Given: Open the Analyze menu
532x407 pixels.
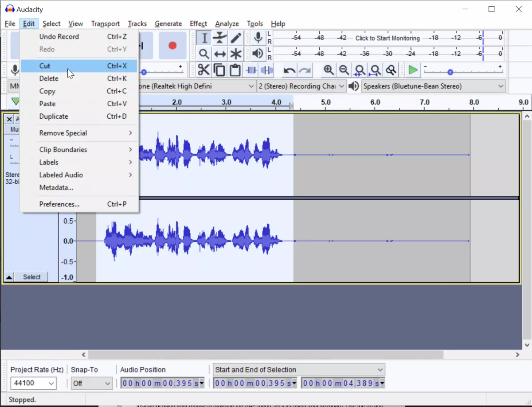Looking at the screenshot, I should [227, 23].
